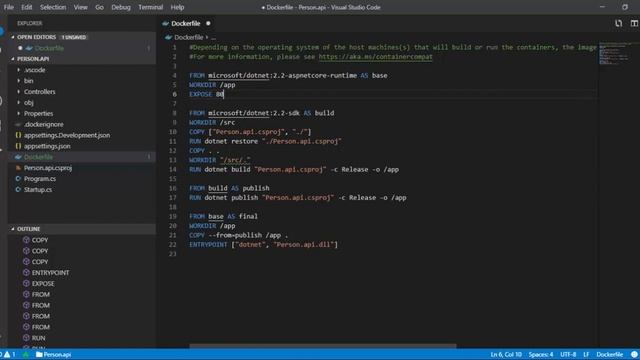This screenshot has height=360, width=640.
Task: Select ENTRYPOINT in the outline
Action: pyautogui.click(x=50, y=273)
